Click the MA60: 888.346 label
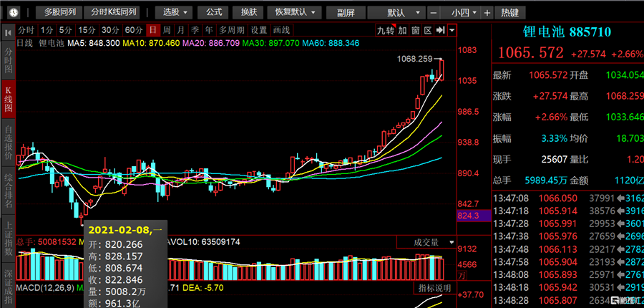 tap(331, 43)
